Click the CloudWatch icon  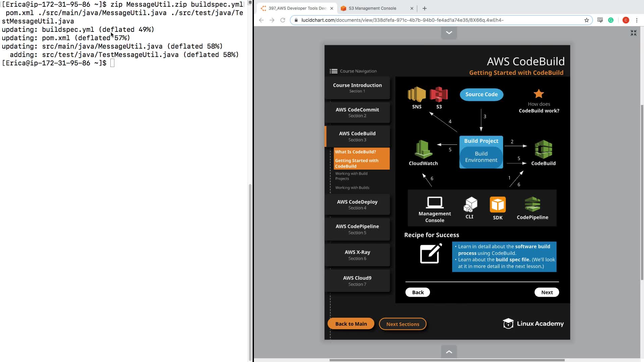[423, 149]
